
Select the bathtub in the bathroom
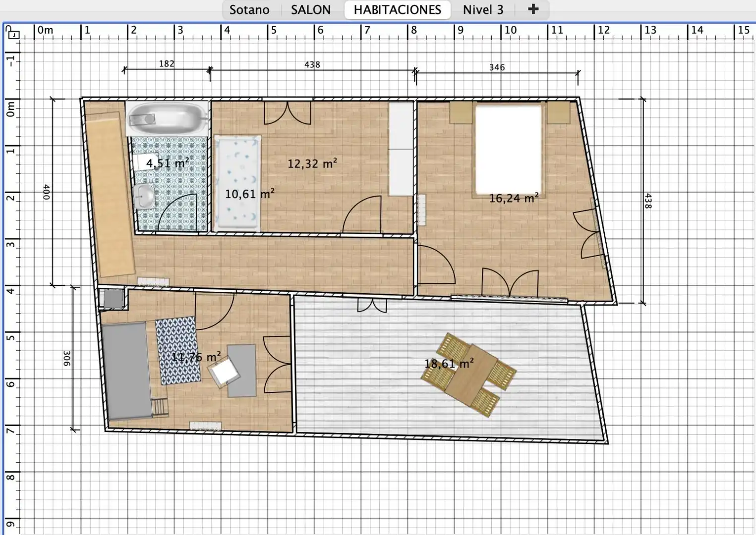click(167, 118)
